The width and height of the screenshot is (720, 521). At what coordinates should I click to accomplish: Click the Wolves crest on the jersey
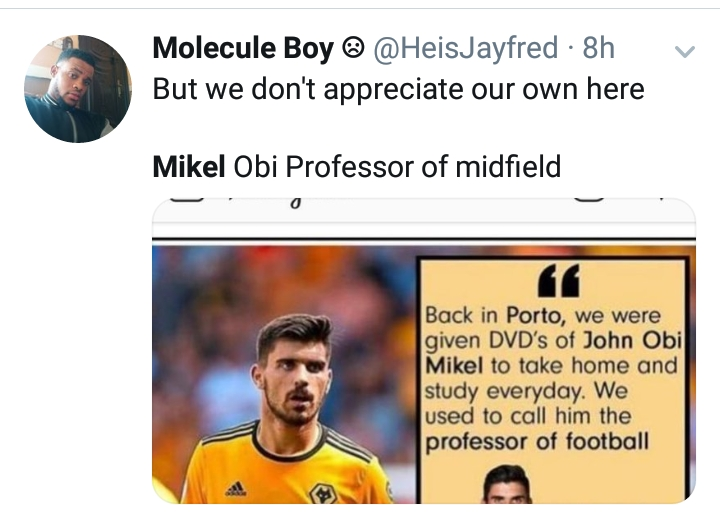[322, 492]
